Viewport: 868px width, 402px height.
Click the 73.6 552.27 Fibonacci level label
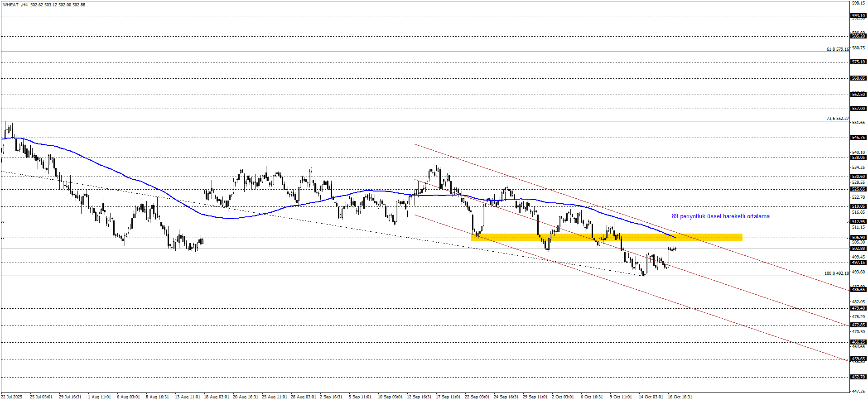(837, 119)
